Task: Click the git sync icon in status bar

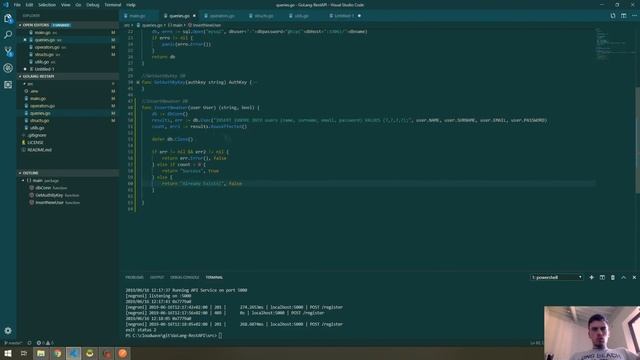Action: [29, 343]
